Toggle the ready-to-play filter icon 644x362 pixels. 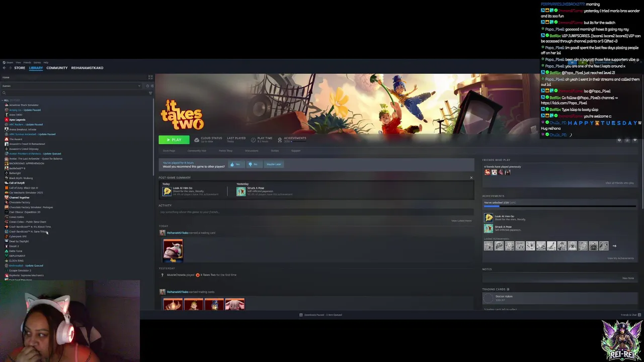(x=152, y=86)
